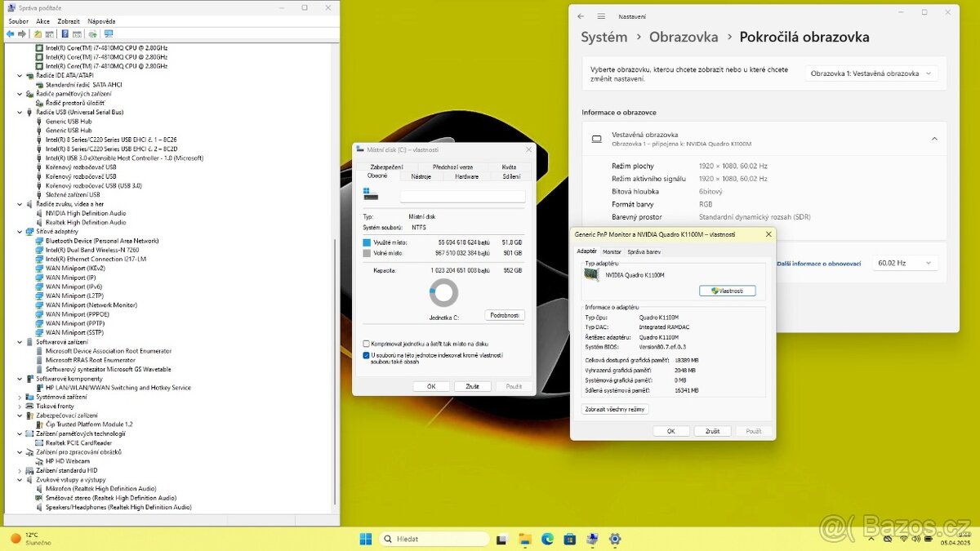The height and width of the screenshot is (551, 980).
Task: Click the back arrow in Správa počítače toolbar
Action: pyautogui.click(x=10, y=34)
